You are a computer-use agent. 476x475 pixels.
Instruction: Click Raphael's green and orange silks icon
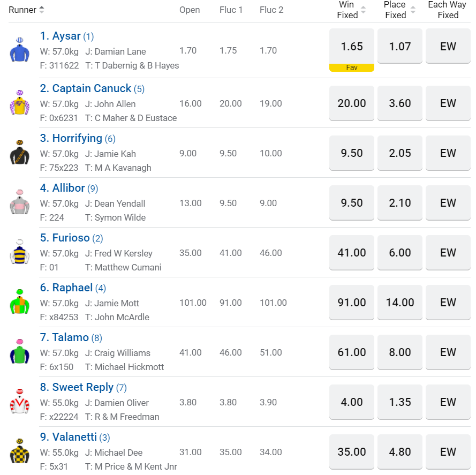coord(20,302)
